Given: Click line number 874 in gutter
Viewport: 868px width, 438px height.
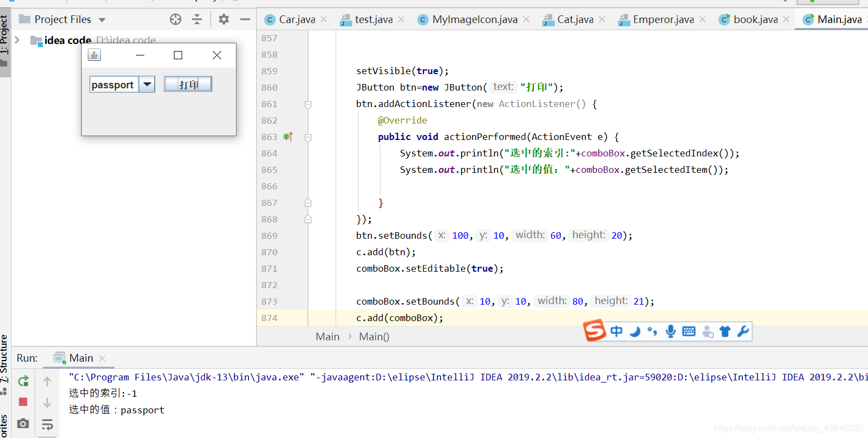Looking at the screenshot, I should [x=269, y=318].
